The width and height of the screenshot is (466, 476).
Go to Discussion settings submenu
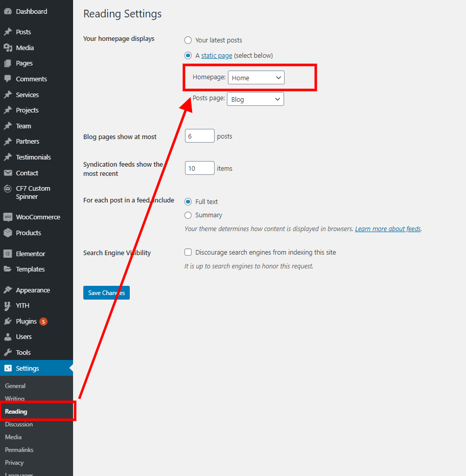19,424
